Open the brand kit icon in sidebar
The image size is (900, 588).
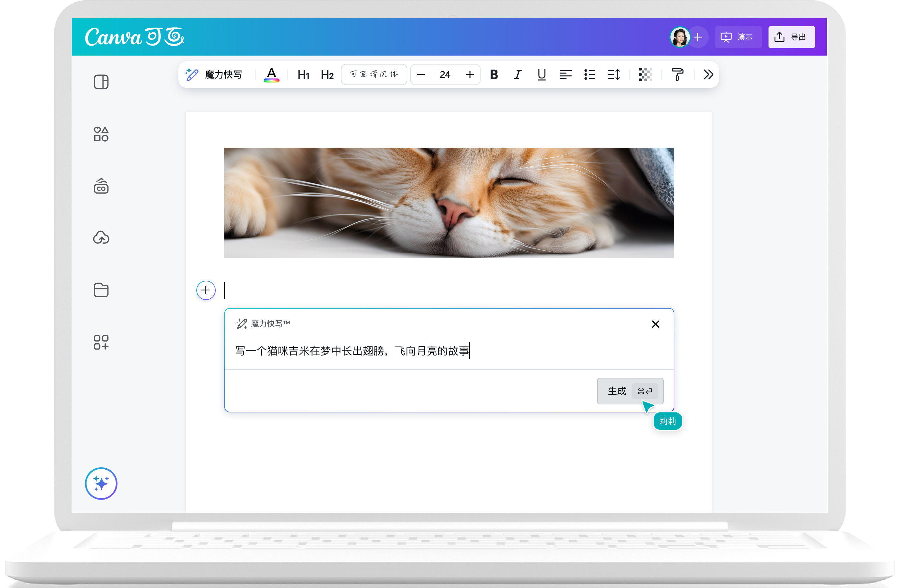coord(101,186)
